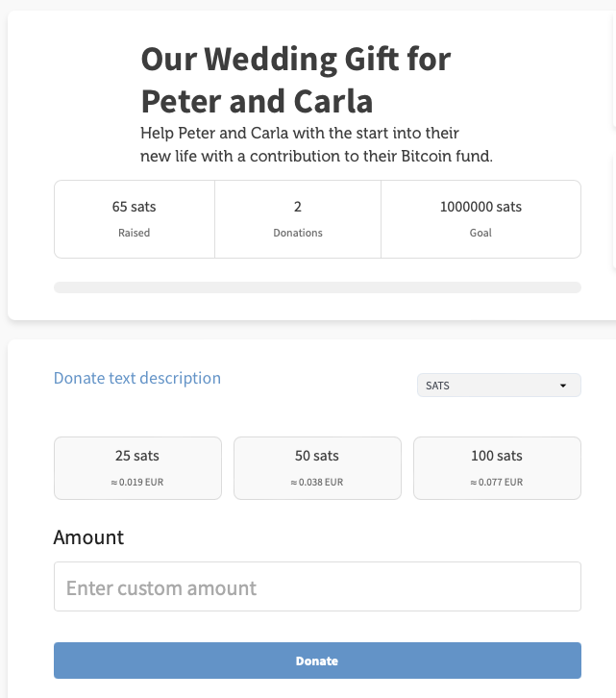Viewport: 616px width, 698px height.
Task: Click the Goal label under 1000000 sats
Action: pyautogui.click(x=480, y=233)
